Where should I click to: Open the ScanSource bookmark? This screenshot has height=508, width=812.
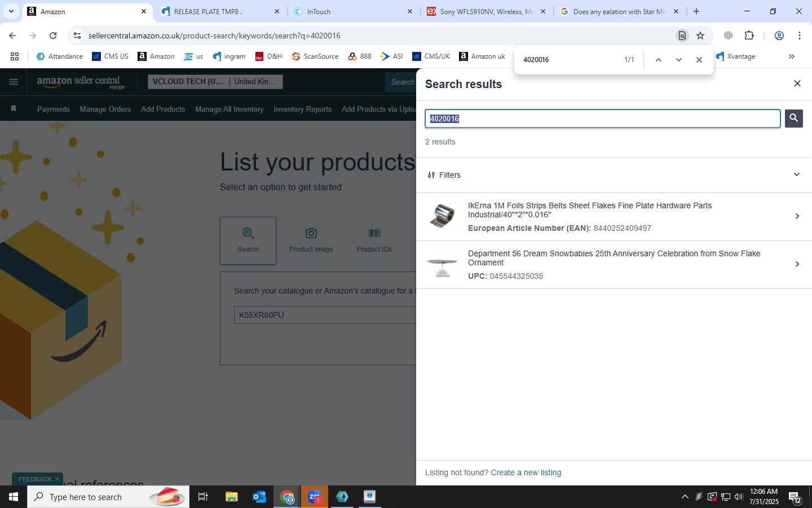(x=315, y=56)
